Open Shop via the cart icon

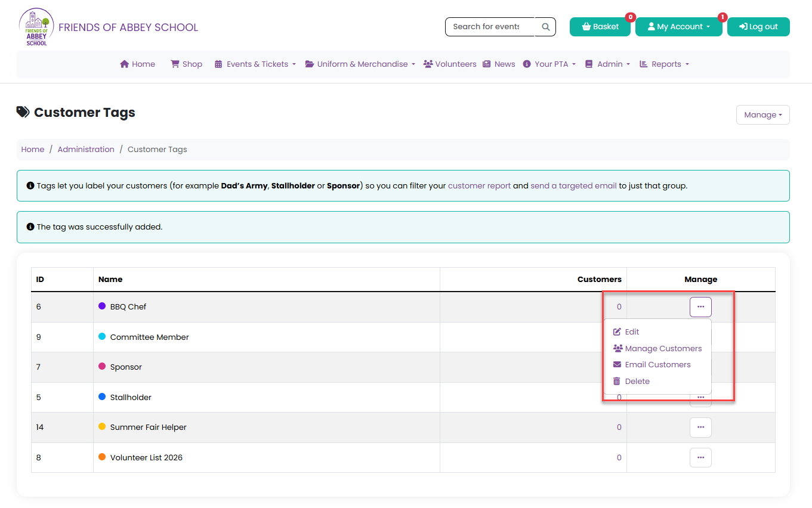coord(186,64)
